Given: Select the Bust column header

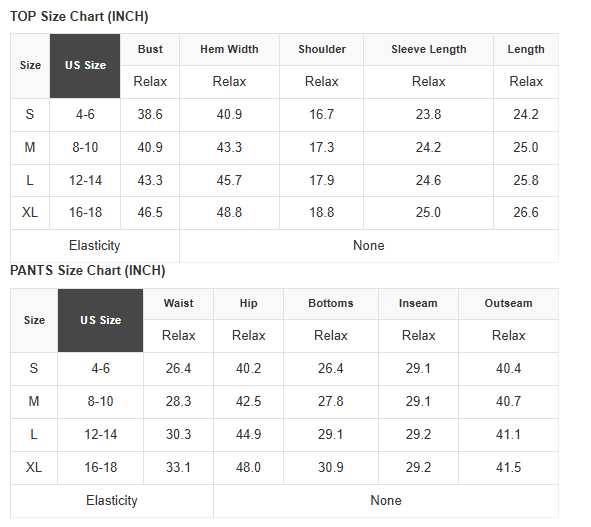Looking at the screenshot, I should pyautogui.click(x=150, y=49).
